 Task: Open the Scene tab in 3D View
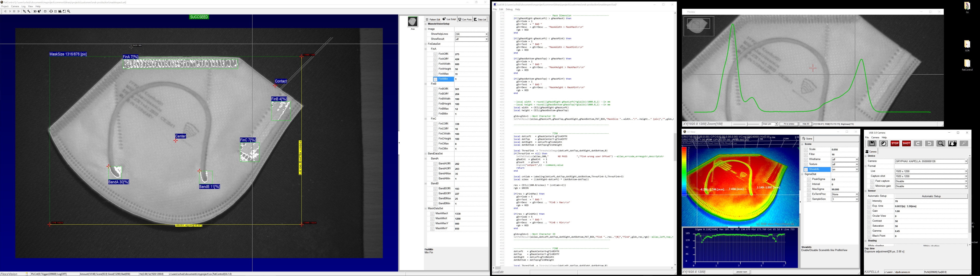(x=807, y=139)
